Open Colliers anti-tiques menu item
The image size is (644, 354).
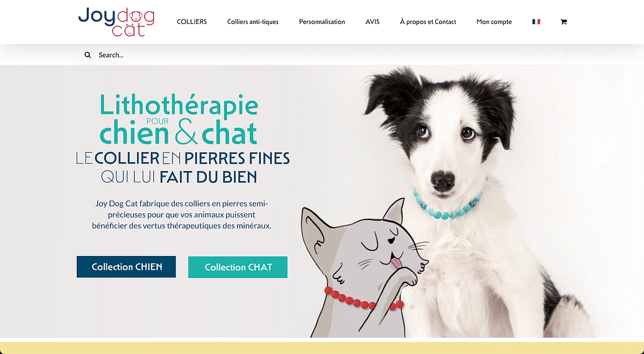pos(253,22)
